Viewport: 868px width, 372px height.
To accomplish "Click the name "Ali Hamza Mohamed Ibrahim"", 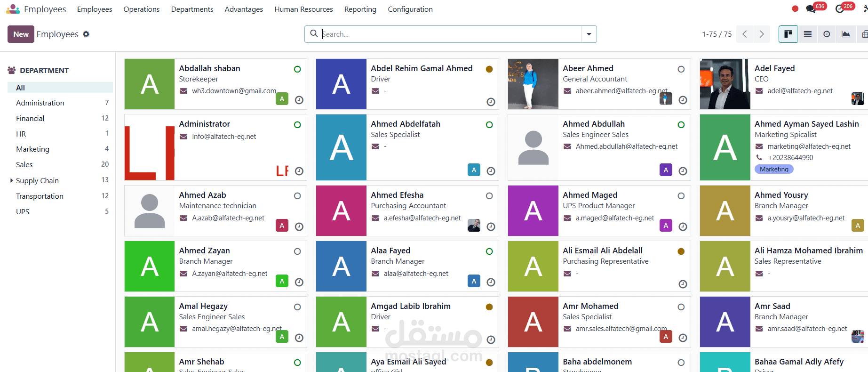I will point(809,251).
